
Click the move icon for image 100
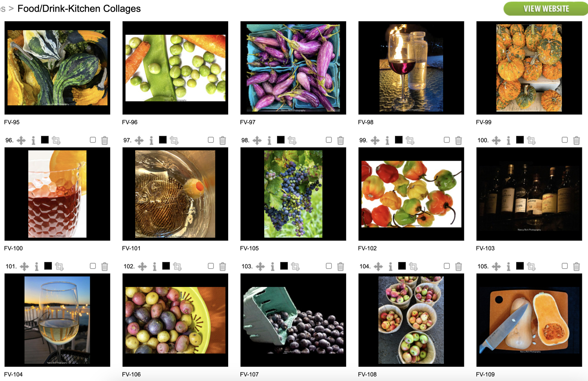(x=496, y=140)
